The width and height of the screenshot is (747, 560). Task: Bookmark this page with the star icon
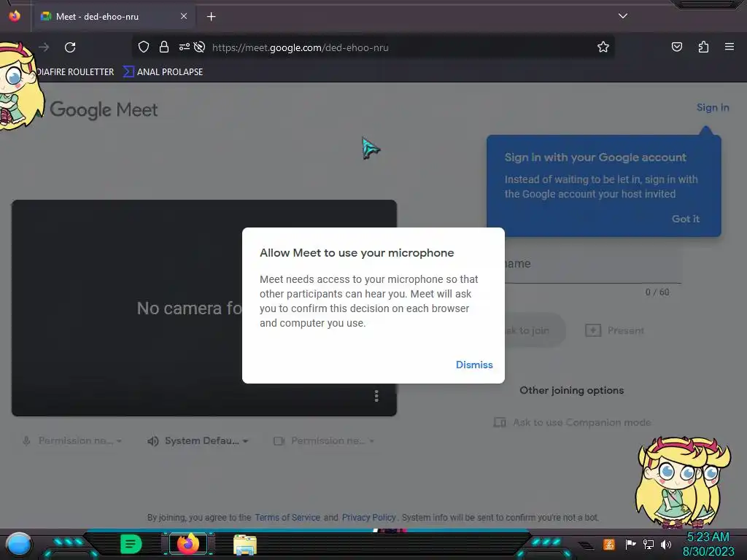pos(603,47)
